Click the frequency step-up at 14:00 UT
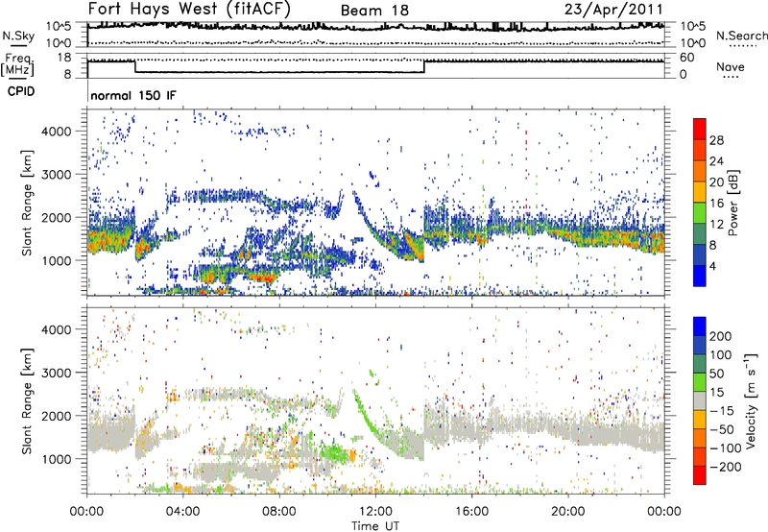This screenshot has height=532, width=768. coord(424,66)
